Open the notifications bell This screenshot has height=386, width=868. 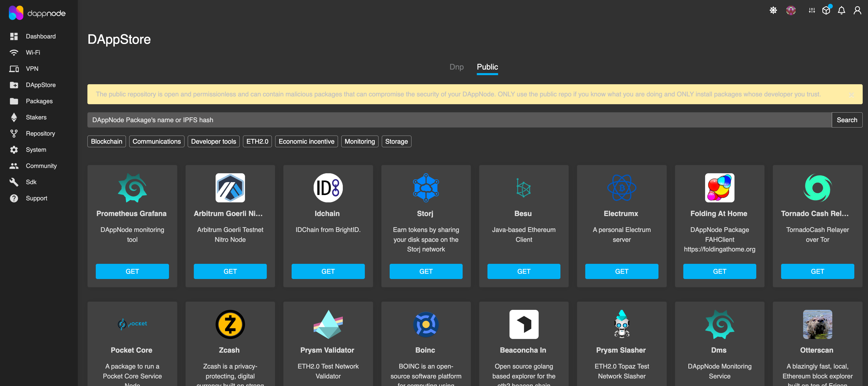(x=841, y=10)
